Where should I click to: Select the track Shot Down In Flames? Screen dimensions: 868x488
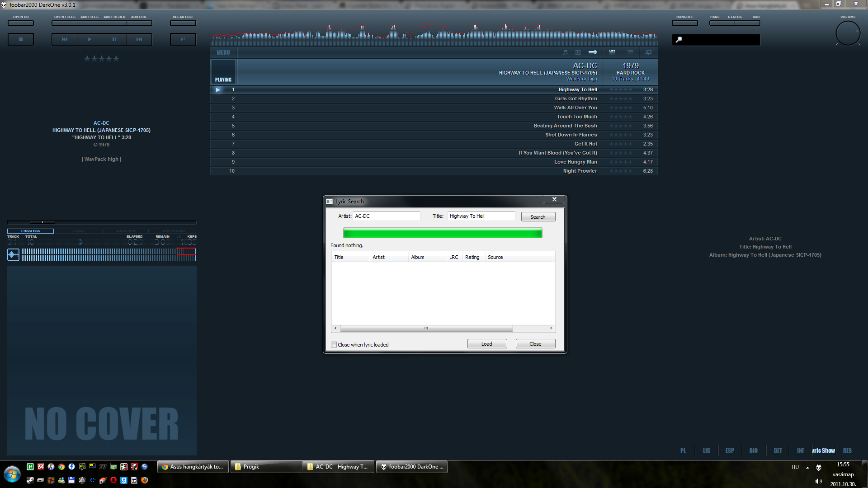point(434,135)
